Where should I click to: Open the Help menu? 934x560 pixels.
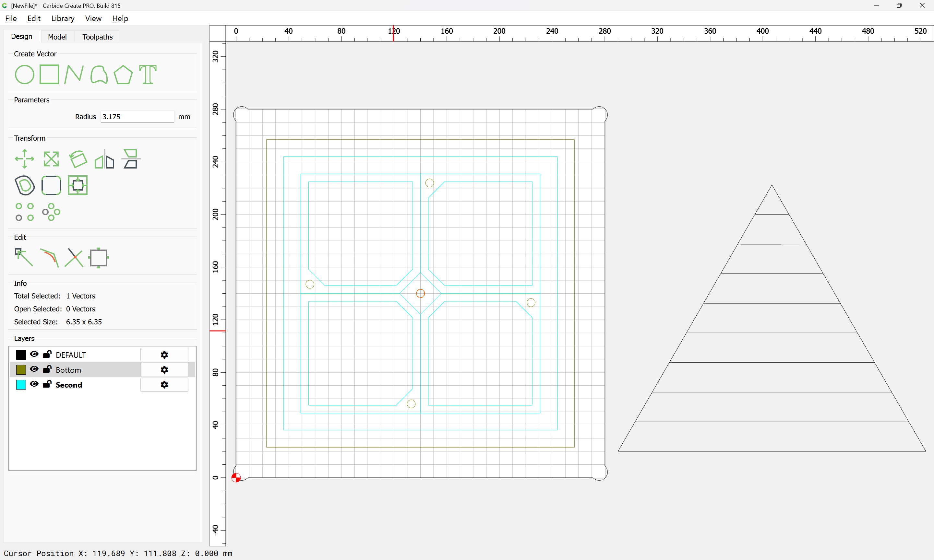pyautogui.click(x=120, y=18)
